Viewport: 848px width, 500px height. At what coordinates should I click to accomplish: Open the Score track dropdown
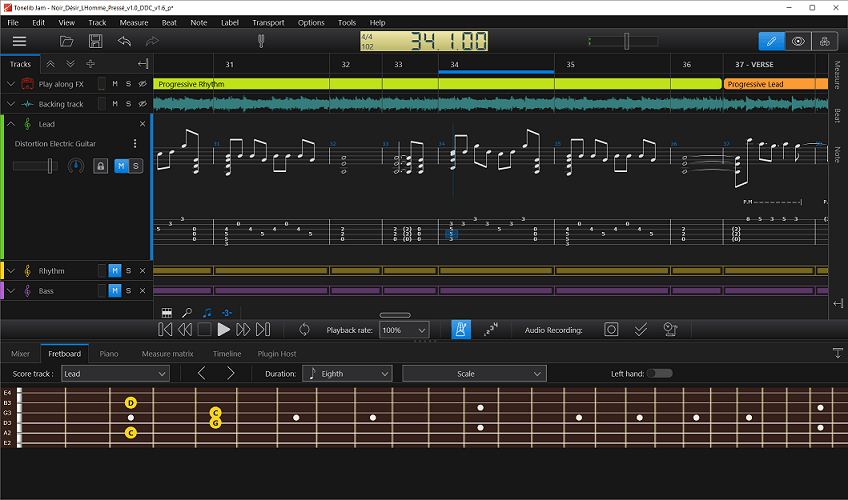tap(114, 373)
